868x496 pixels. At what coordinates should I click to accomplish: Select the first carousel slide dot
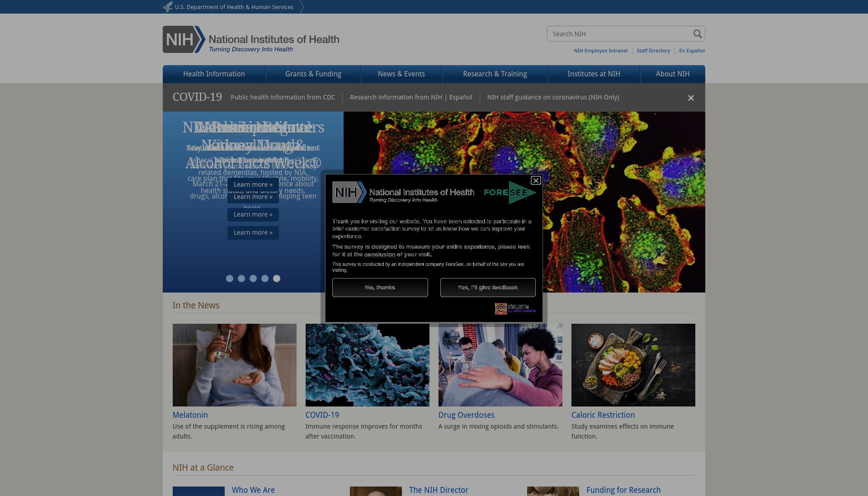[230, 279]
